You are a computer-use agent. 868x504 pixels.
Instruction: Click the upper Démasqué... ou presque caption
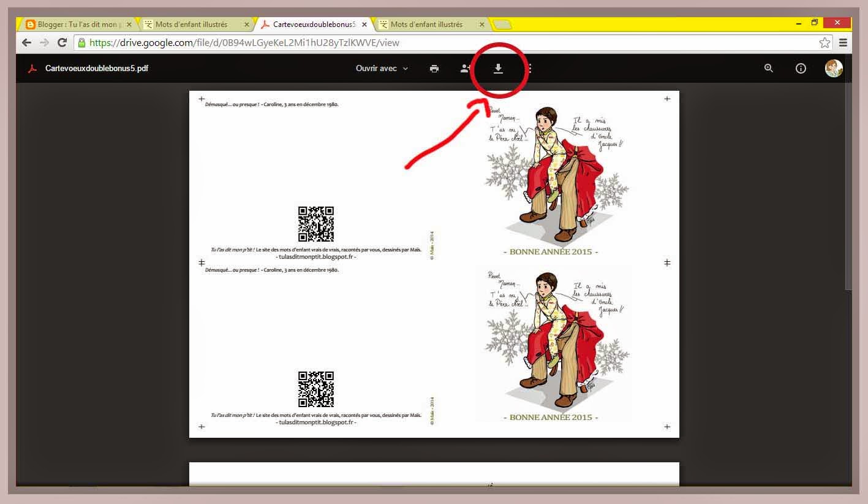click(272, 104)
